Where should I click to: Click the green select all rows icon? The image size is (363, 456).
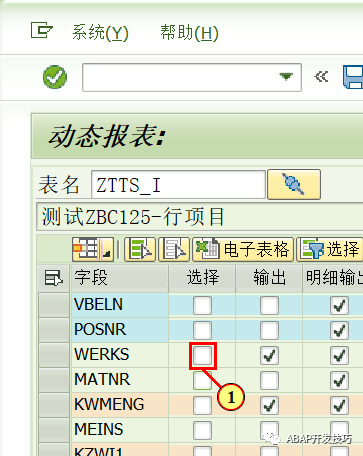pyautogui.click(x=140, y=249)
